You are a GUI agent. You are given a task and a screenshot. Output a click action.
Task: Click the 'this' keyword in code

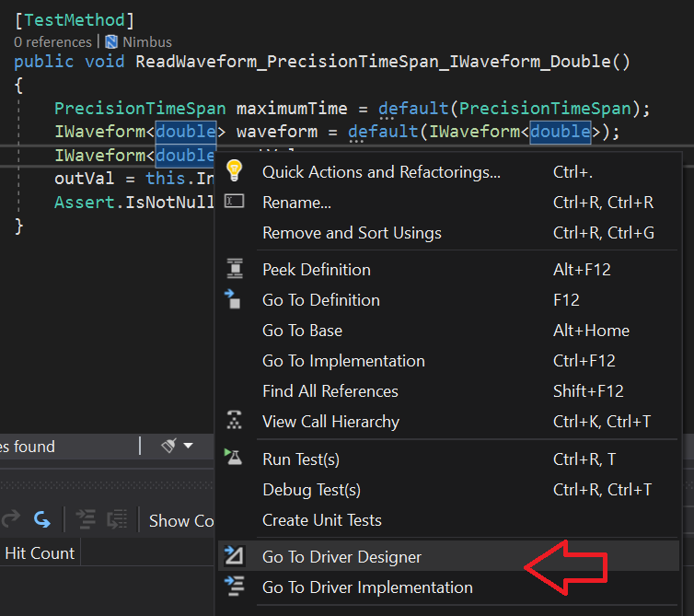[166, 179]
